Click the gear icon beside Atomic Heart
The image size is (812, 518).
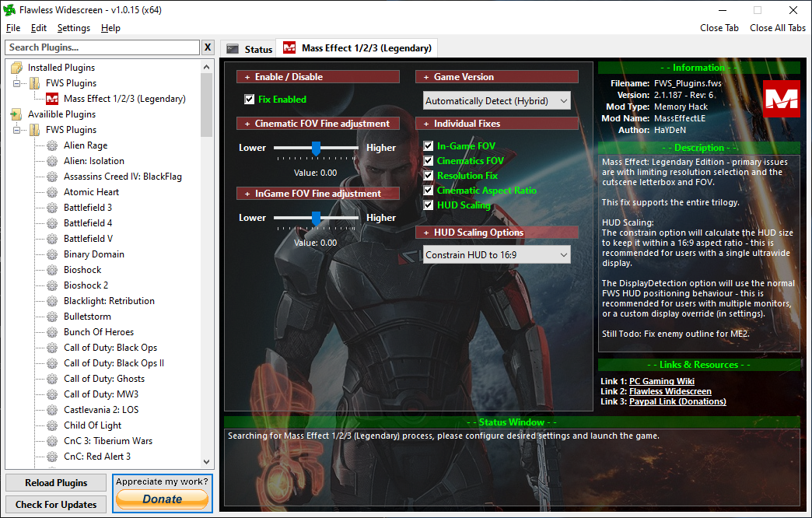pos(52,192)
